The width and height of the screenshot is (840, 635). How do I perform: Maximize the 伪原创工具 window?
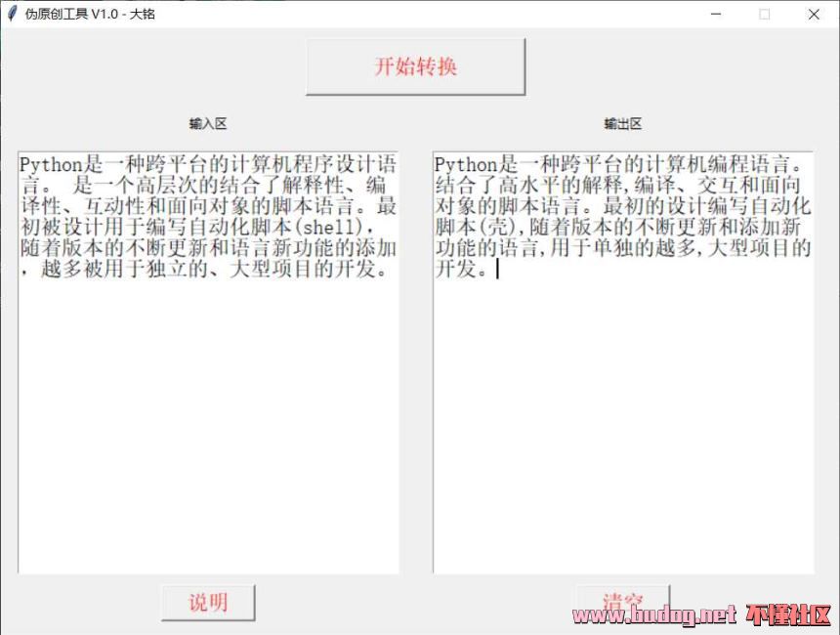(765, 14)
